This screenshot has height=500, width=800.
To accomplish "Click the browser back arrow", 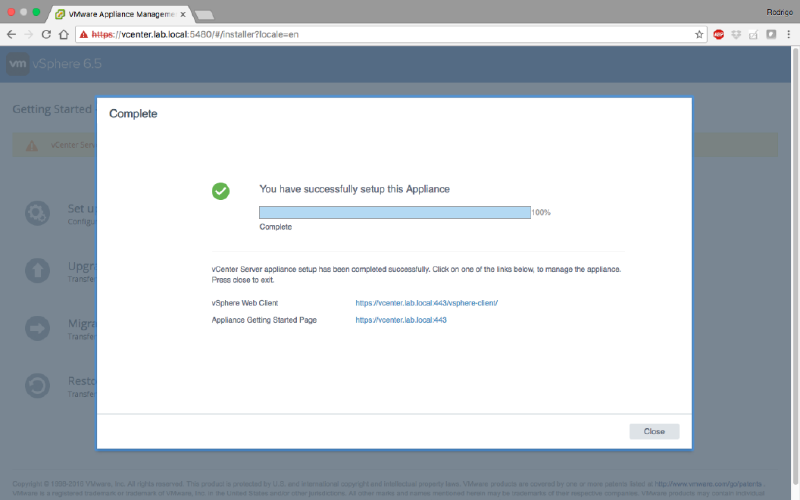I will pyautogui.click(x=11, y=34).
